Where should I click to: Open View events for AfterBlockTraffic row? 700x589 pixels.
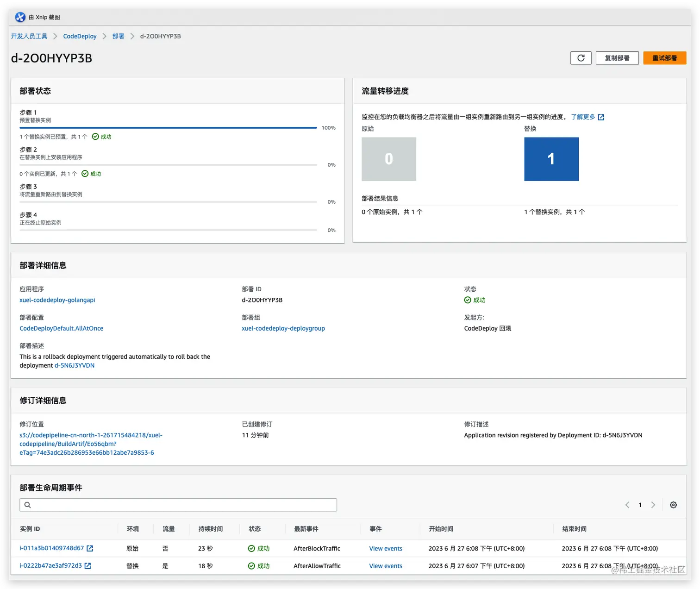click(386, 548)
